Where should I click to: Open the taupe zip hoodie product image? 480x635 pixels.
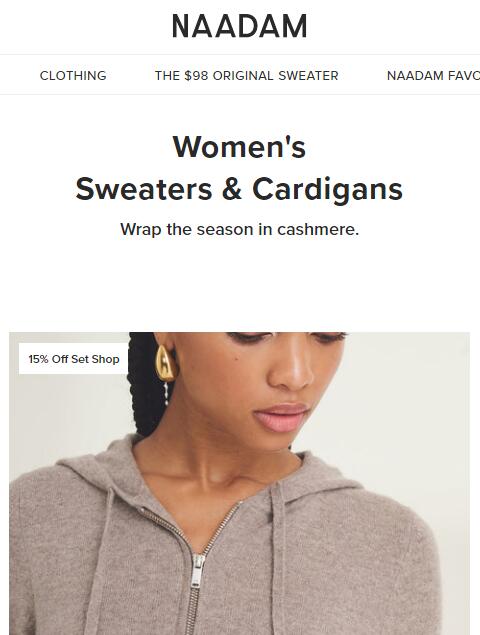(239, 484)
